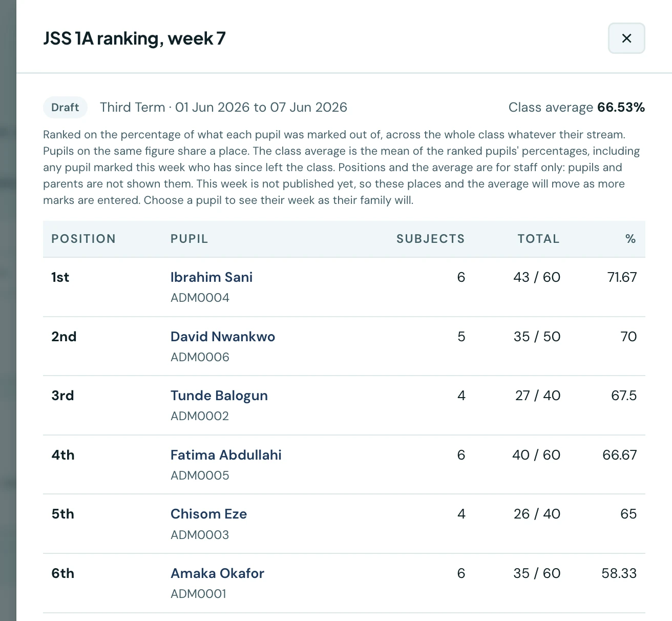View Chisom Eze's week

tap(208, 514)
